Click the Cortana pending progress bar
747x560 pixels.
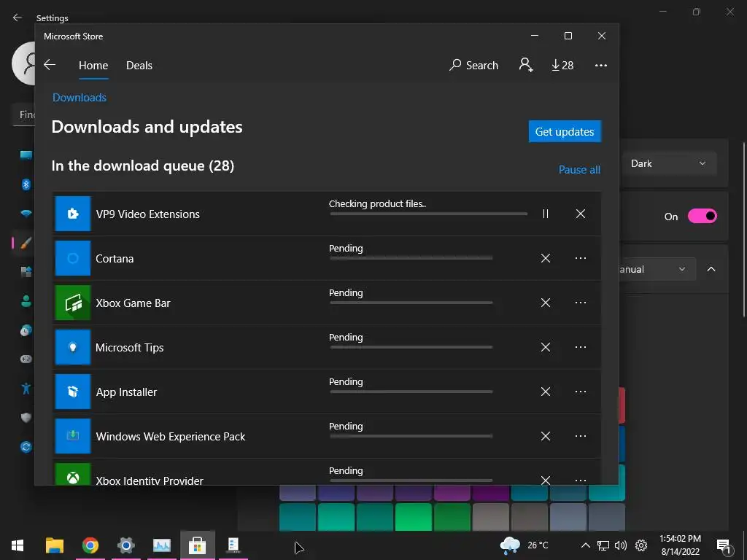tap(411, 258)
